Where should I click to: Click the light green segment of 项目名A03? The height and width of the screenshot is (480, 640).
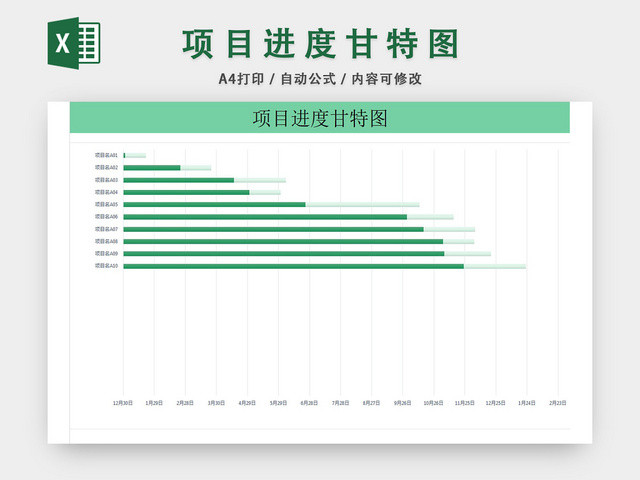(260, 180)
